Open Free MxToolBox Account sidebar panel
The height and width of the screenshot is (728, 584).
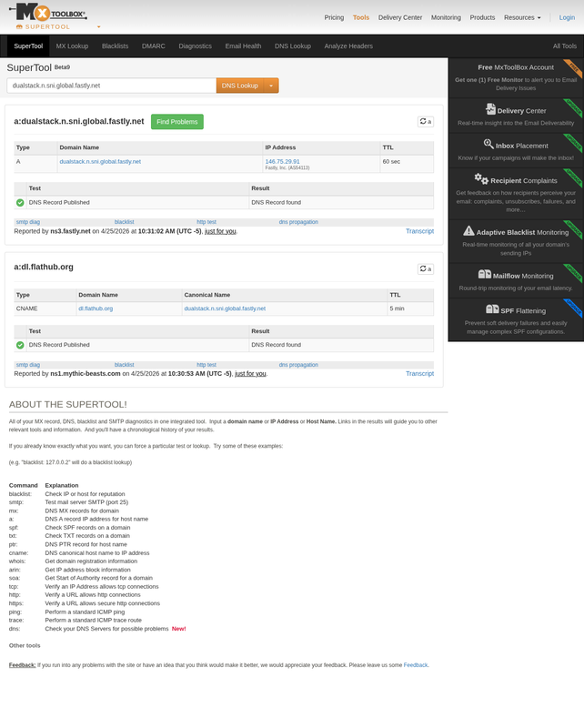516,77
